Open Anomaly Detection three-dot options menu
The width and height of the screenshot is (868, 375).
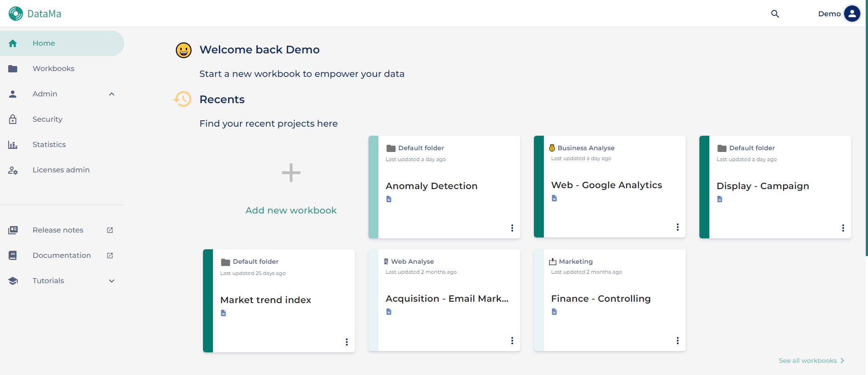click(512, 228)
